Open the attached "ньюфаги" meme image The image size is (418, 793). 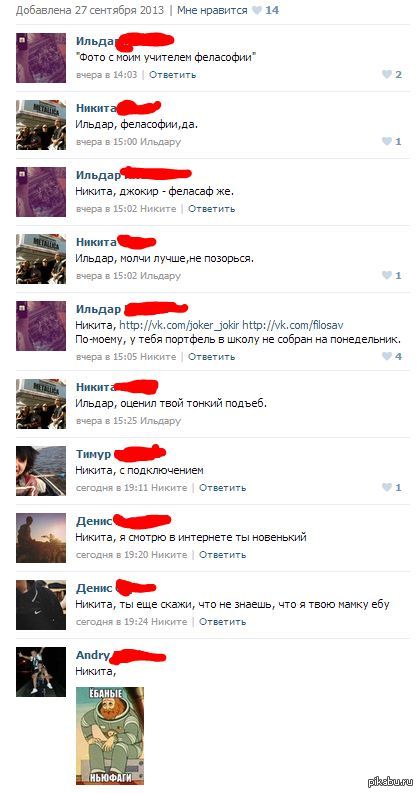click(110, 735)
